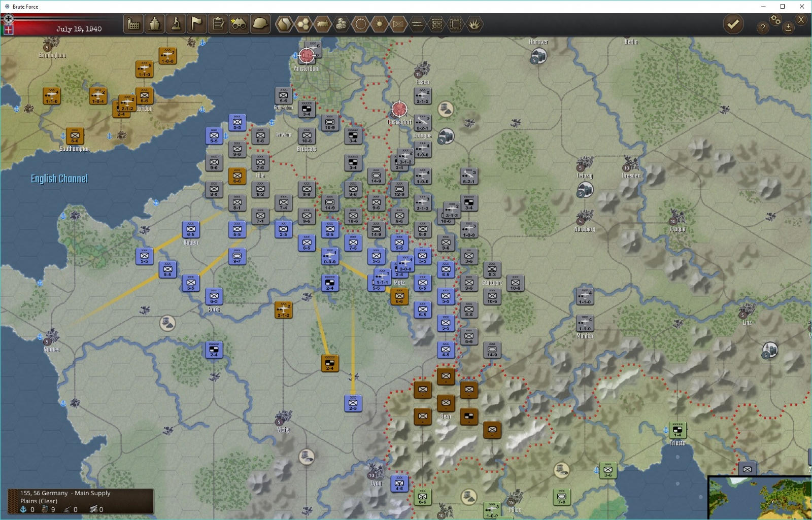
Task: Select the orange air unit 2-1-2 south of Reims
Action: [283, 310]
